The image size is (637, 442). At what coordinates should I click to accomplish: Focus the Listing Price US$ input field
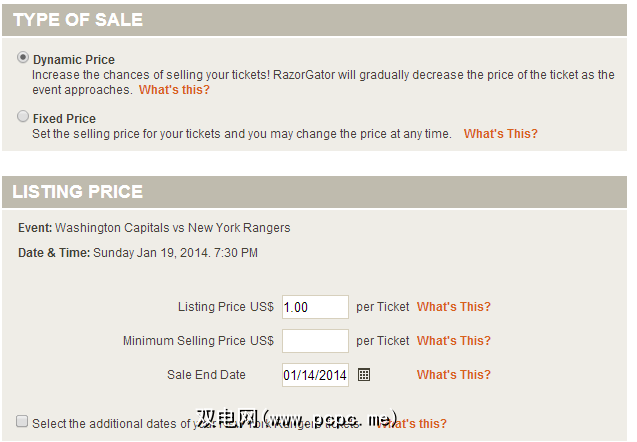(315, 307)
